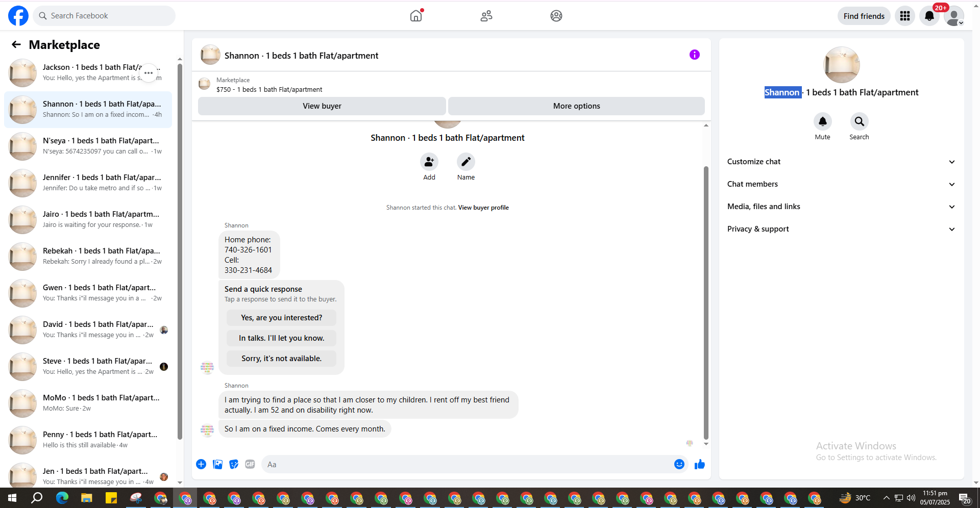Open Windows taskbar search icon

click(x=37, y=498)
